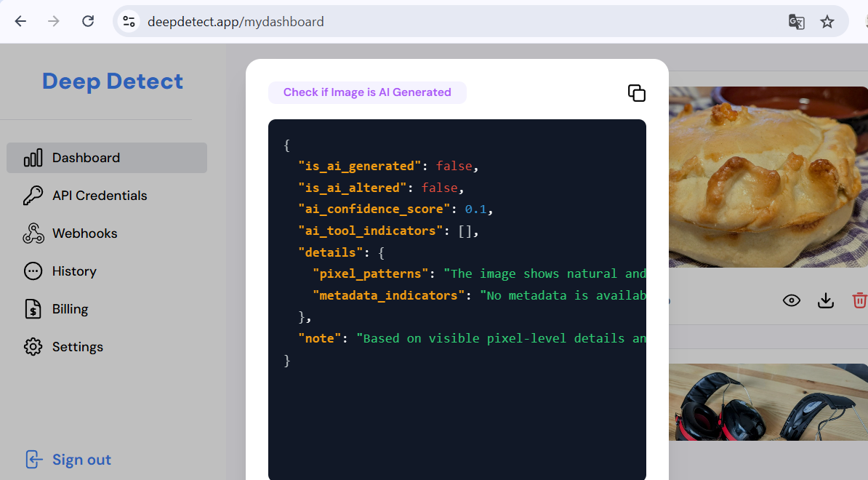Click the browser forward arrow
868x480 pixels.
[x=54, y=22]
